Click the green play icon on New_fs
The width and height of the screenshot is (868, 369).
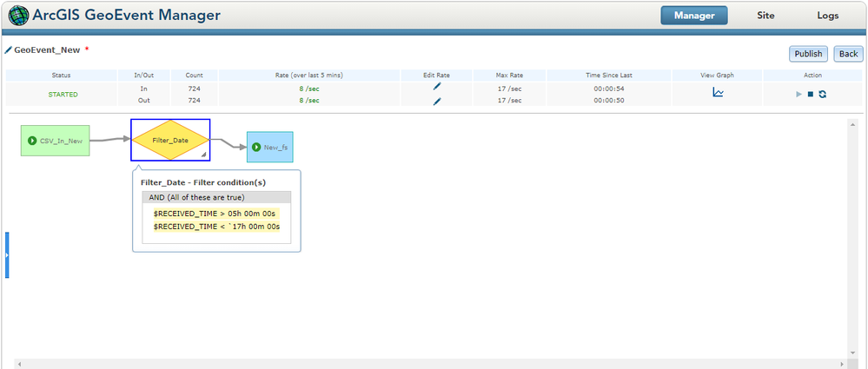click(x=256, y=147)
